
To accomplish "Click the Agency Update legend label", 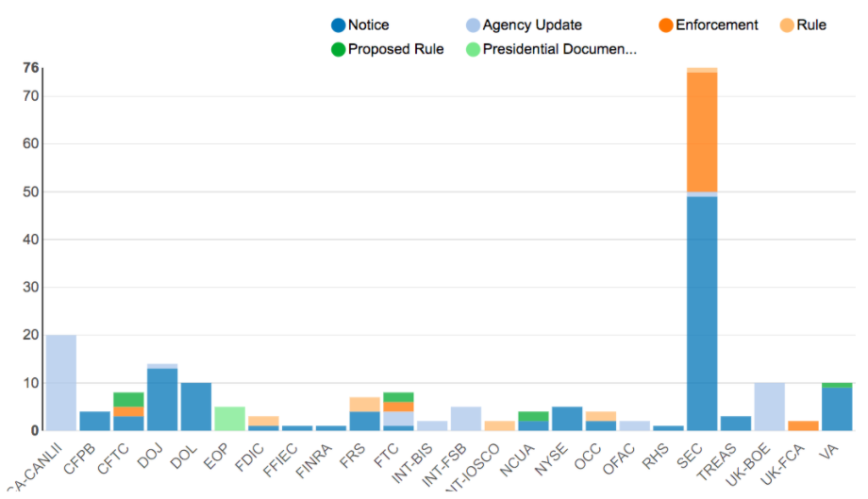I will click(x=532, y=25).
